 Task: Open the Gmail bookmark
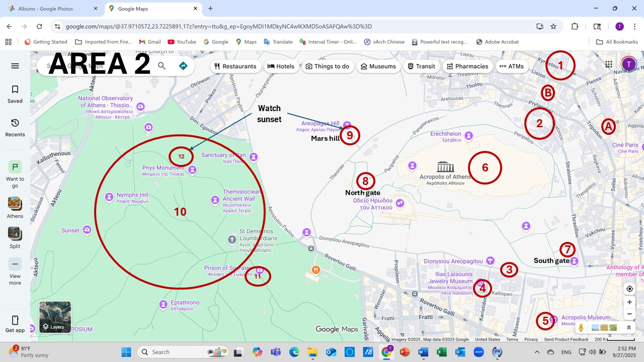[149, 42]
